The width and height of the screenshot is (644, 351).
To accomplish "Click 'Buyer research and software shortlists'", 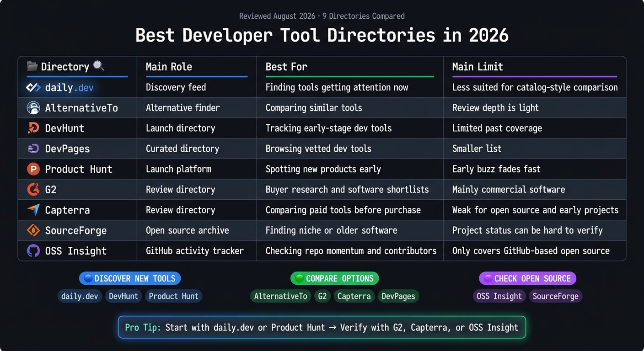I will (347, 190).
